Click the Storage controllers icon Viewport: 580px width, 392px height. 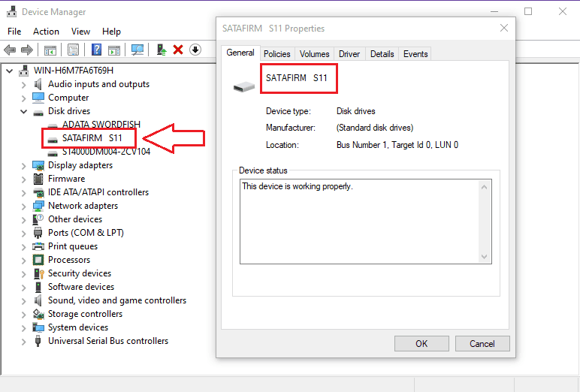coord(38,314)
